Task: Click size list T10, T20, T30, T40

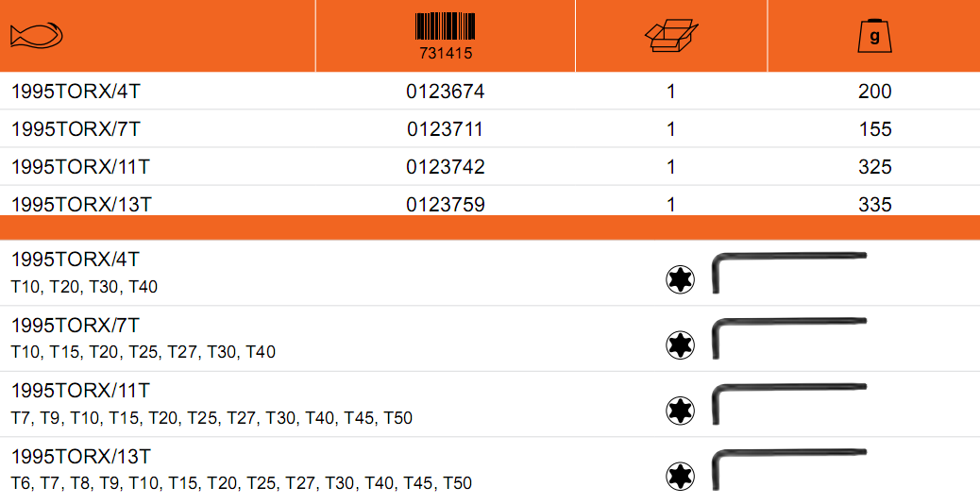Action: [84, 287]
